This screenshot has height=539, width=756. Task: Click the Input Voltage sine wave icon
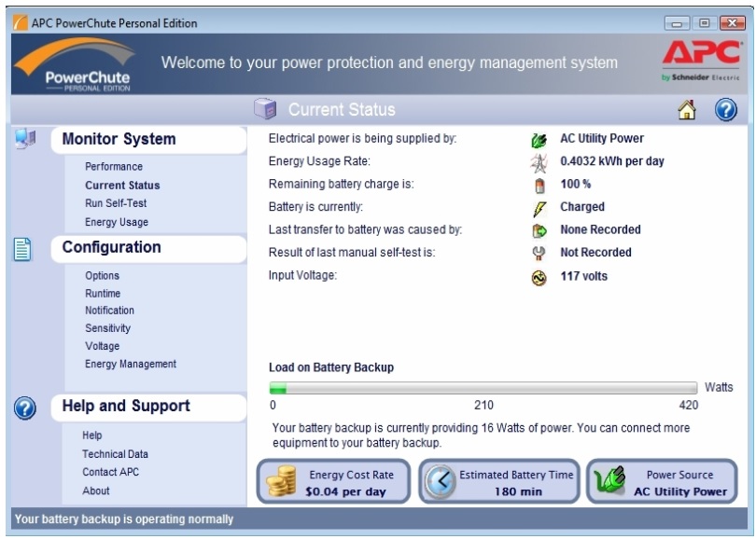[539, 278]
